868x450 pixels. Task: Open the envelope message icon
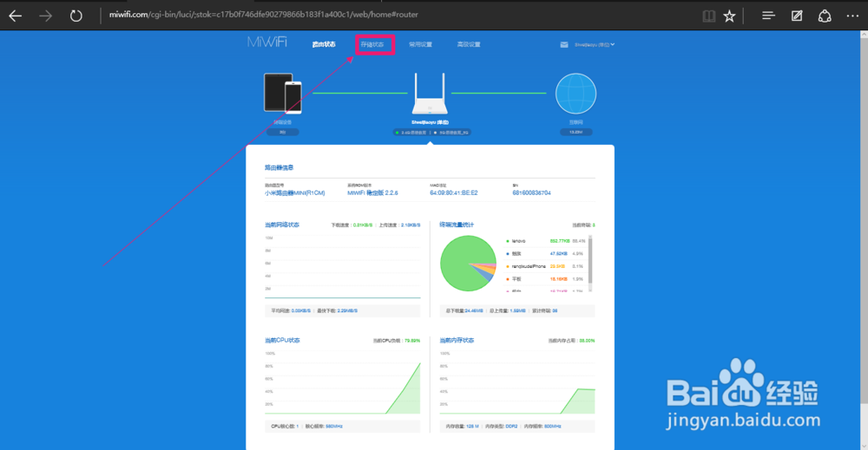tap(564, 45)
